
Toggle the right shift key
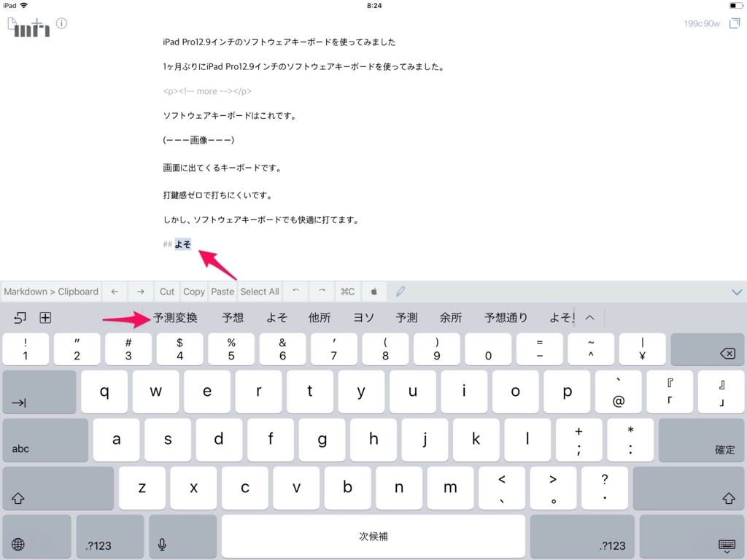tap(689, 488)
